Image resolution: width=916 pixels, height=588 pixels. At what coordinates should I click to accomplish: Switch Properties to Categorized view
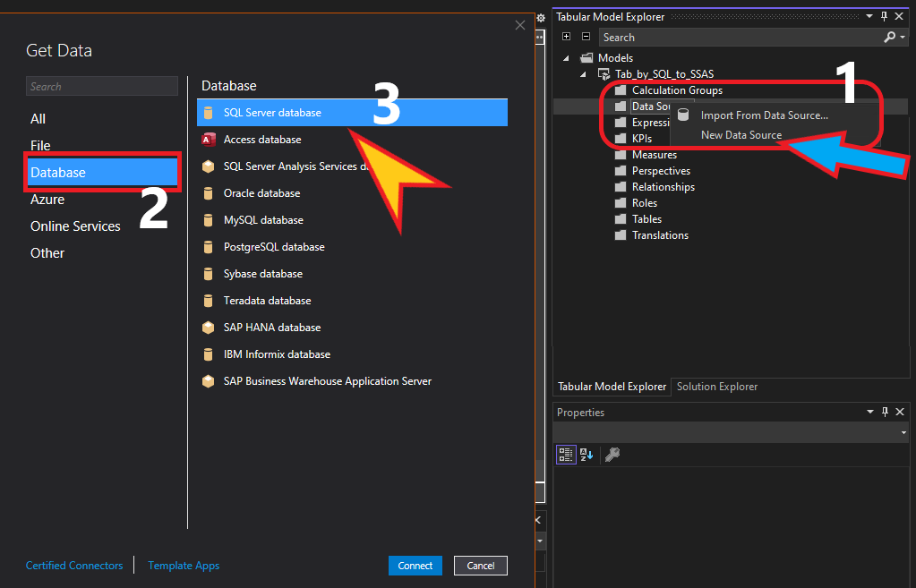pos(566,455)
